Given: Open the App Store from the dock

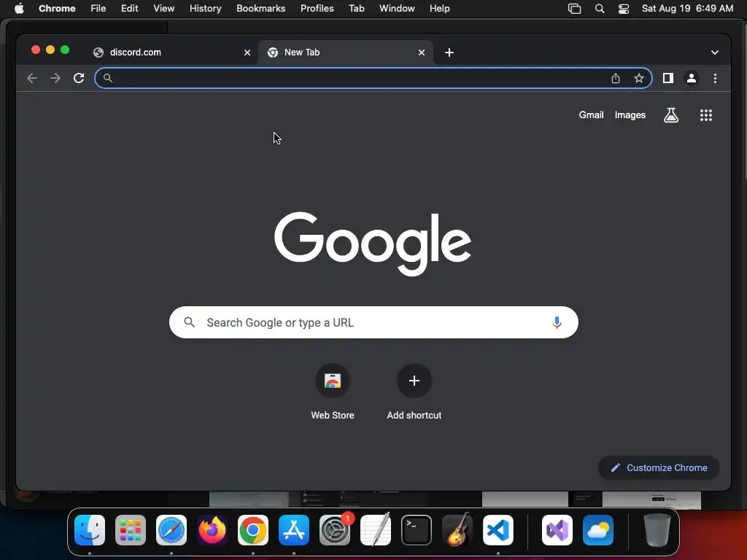Looking at the screenshot, I should [x=294, y=530].
